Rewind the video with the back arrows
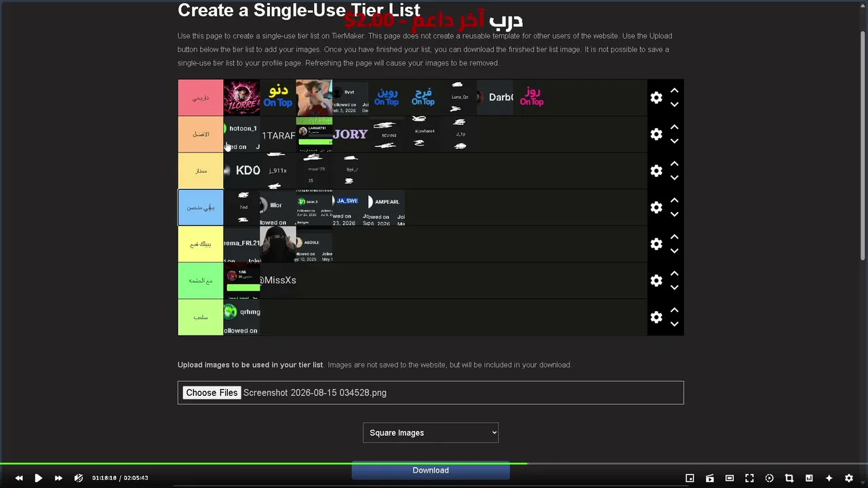Screen dimensions: 868x488 19,478
